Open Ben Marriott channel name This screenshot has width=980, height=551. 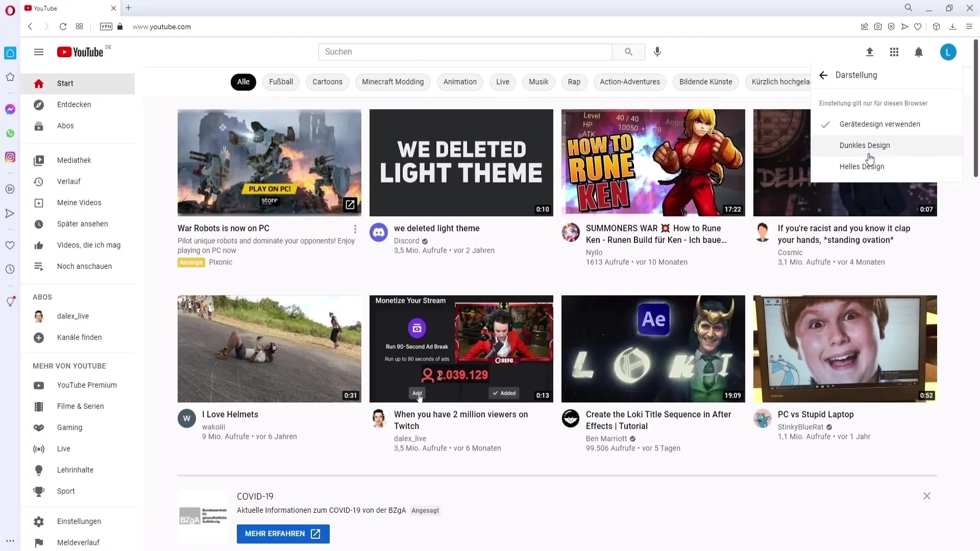click(606, 439)
